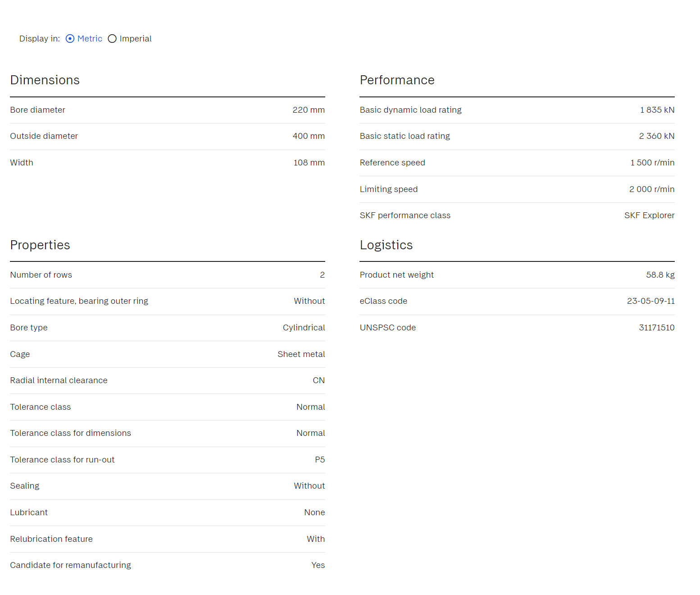Click the Radial internal clearance label

59,380
